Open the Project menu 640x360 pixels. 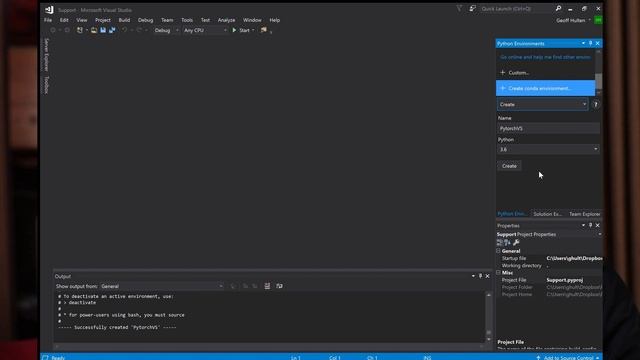(x=103, y=20)
